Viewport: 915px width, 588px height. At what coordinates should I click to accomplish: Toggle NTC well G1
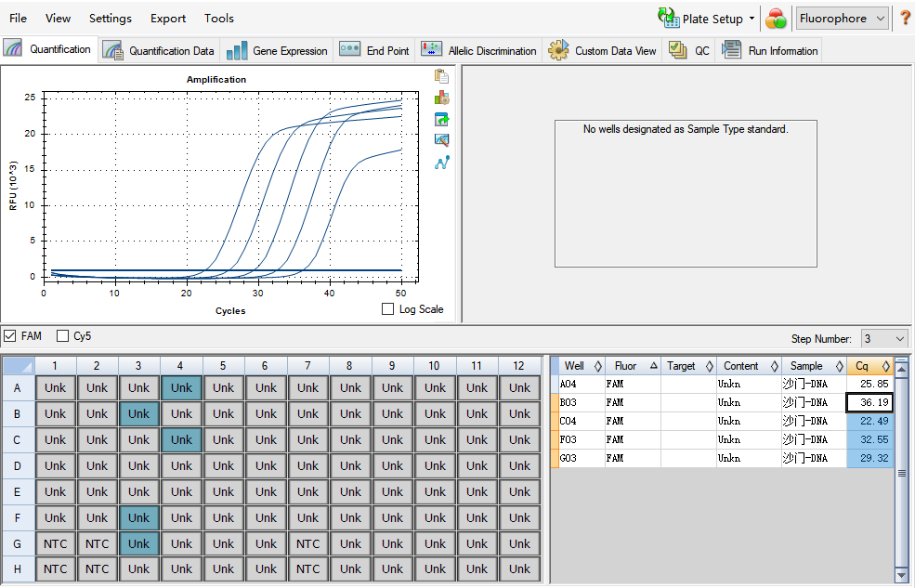pyautogui.click(x=56, y=543)
